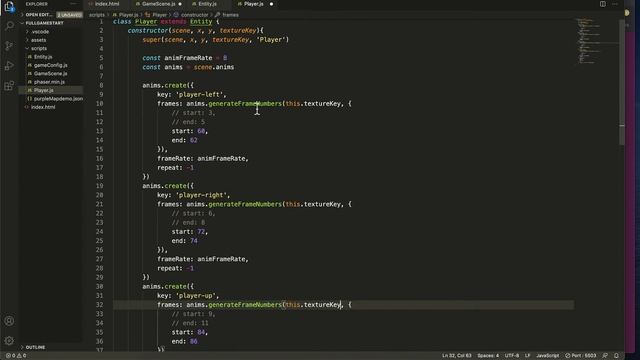The image size is (640, 360).
Task: Click the Player class breadcrumb
Action: pos(160,15)
